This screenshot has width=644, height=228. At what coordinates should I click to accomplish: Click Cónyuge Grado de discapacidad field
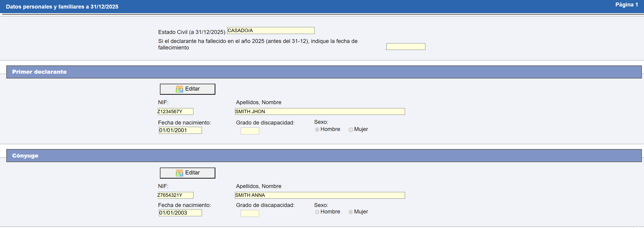[250, 213]
